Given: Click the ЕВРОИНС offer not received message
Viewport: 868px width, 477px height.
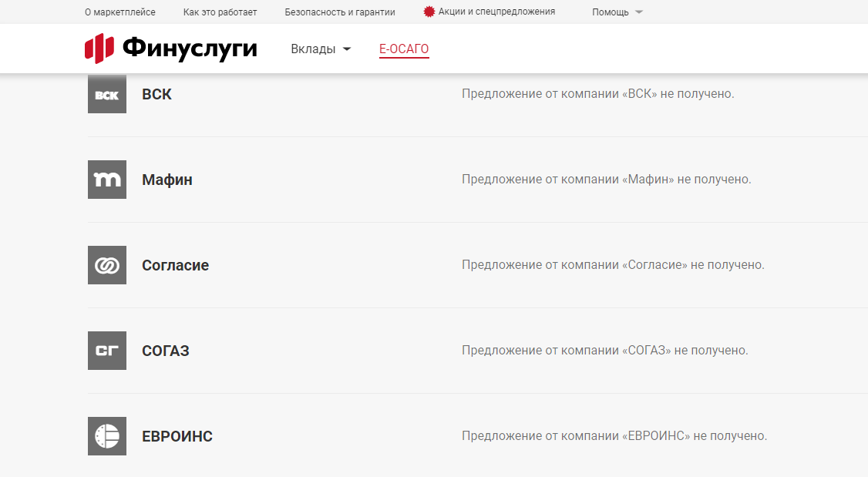Looking at the screenshot, I should [x=614, y=436].
